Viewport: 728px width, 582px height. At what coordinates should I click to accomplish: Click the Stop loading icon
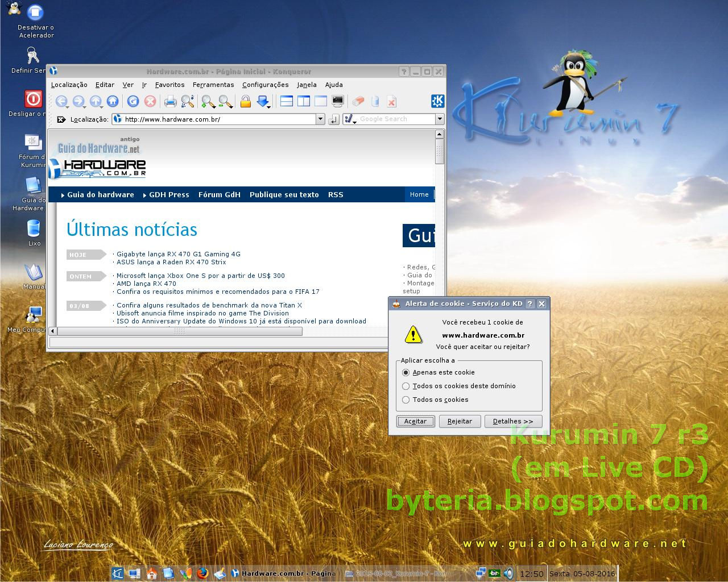pyautogui.click(x=150, y=101)
